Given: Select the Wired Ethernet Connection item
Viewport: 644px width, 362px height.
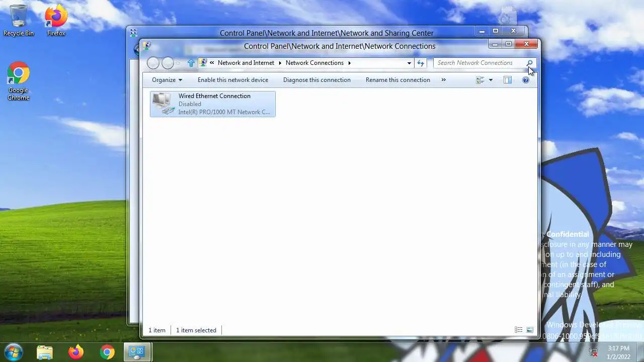Looking at the screenshot, I should [213, 104].
